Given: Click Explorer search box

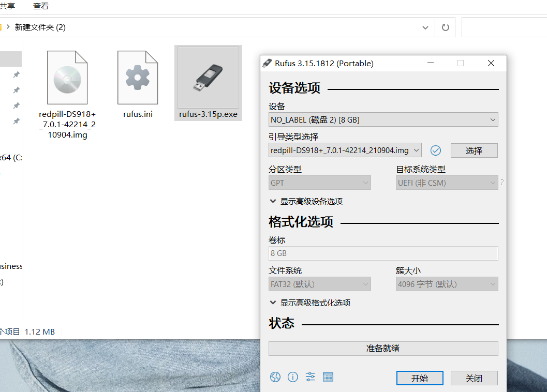Looking at the screenshot, I should 505,27.
